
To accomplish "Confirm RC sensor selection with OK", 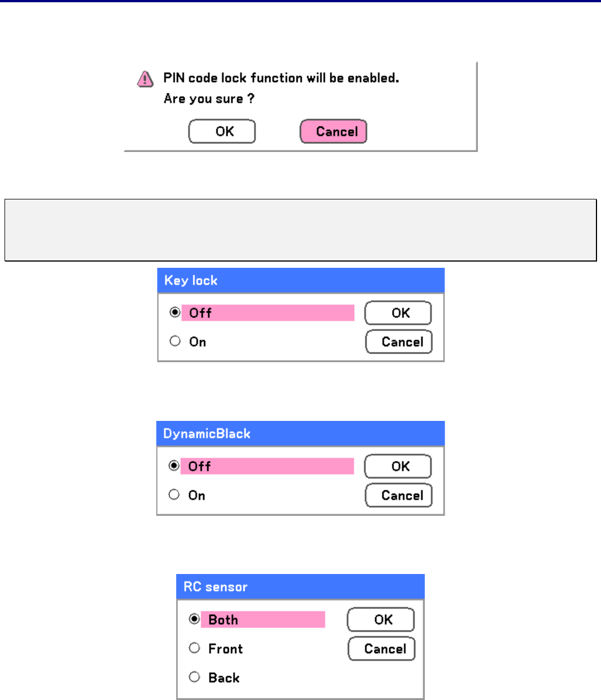I will coord(381,620).
